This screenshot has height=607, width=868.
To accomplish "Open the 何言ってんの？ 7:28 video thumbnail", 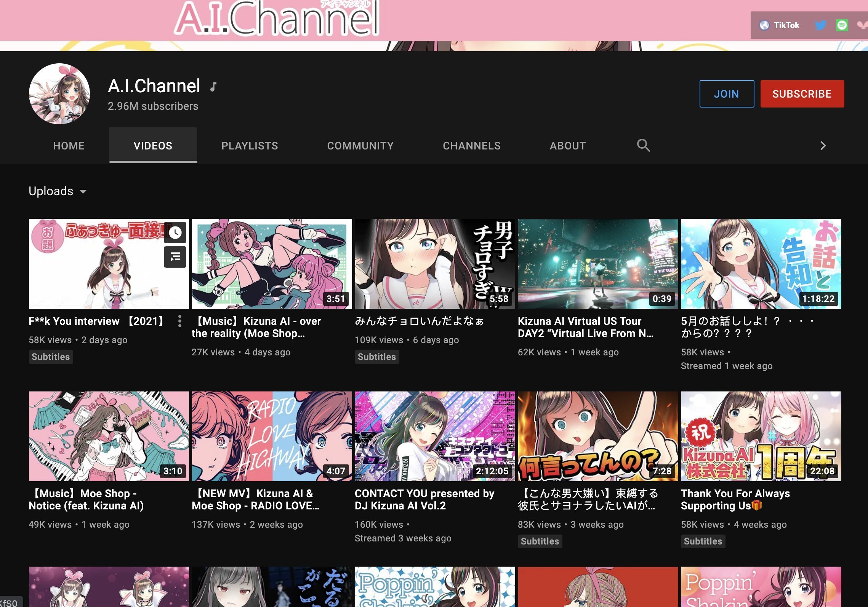I will point(598,436).
